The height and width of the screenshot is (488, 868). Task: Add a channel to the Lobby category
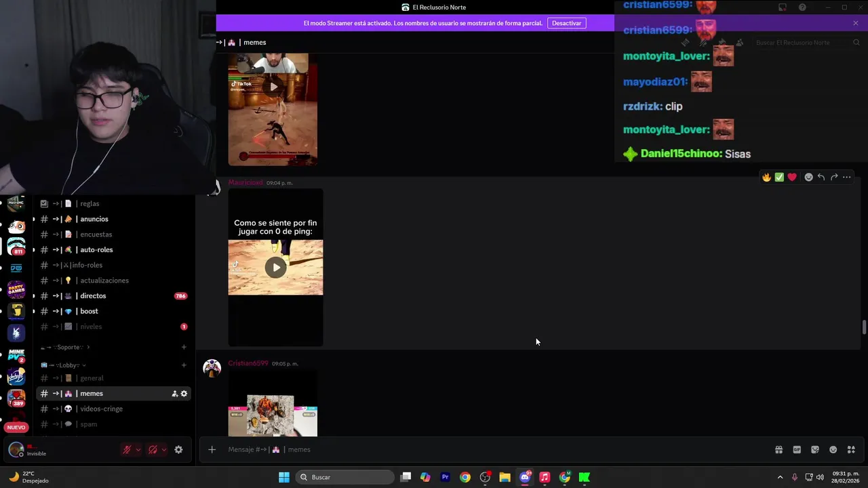click(x=184, y=365)
